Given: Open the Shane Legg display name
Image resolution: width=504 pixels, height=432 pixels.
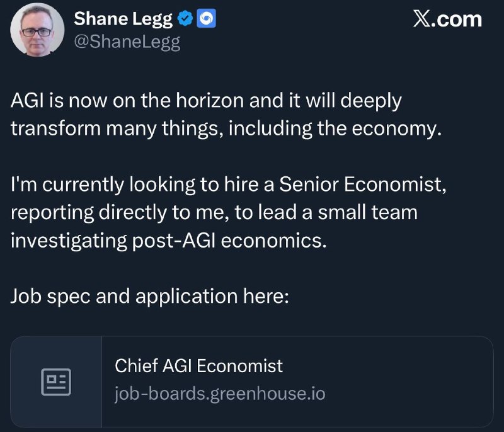Looking at the screenshot, I should click(x=123, y=20).
